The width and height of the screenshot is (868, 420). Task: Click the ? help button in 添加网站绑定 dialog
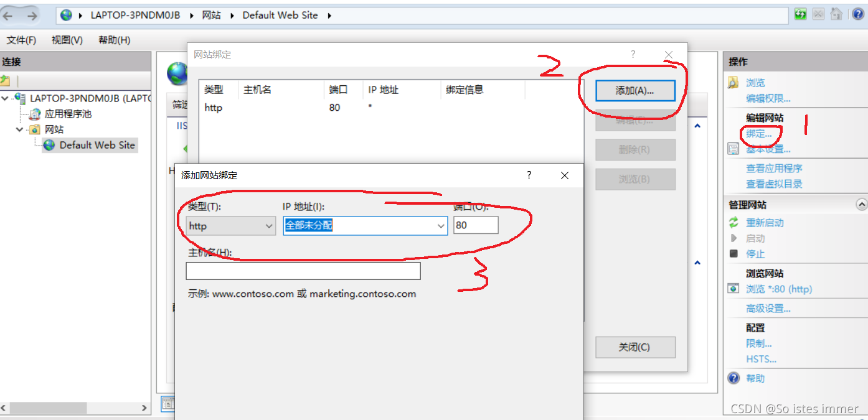529,175
